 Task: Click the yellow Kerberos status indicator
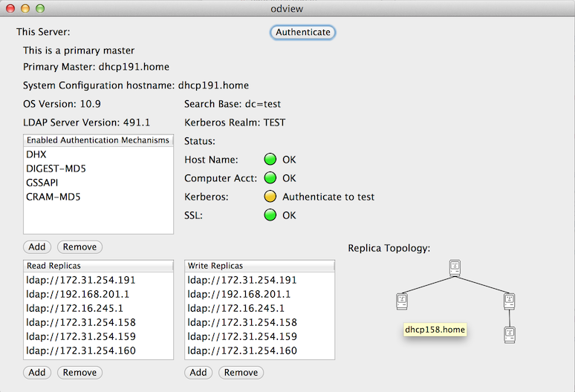pyautogui.click(x=270, y=197)
